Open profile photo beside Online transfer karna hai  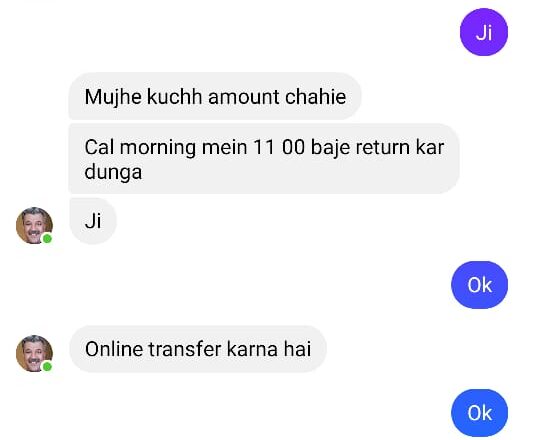click(34, 354)
